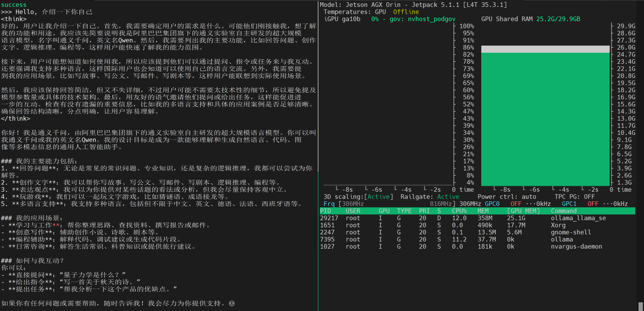Click the 11.2 CPU% value
The width and height of the screenshot is (644, 311).
459,240
